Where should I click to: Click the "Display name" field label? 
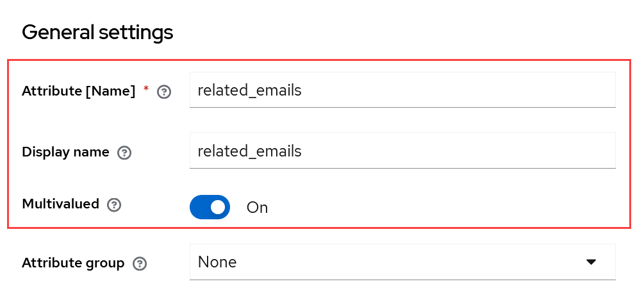tap(65, 152)
